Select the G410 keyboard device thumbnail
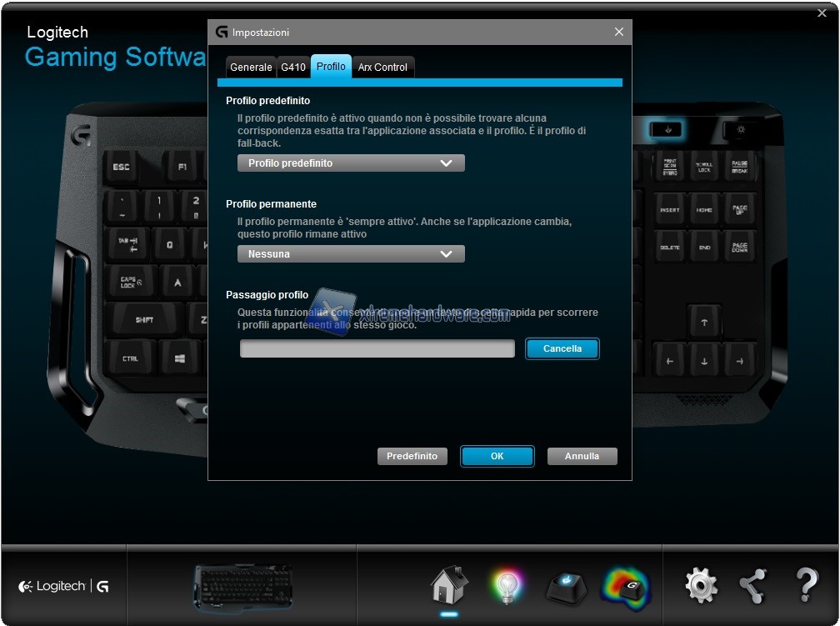 coord(243,586)
